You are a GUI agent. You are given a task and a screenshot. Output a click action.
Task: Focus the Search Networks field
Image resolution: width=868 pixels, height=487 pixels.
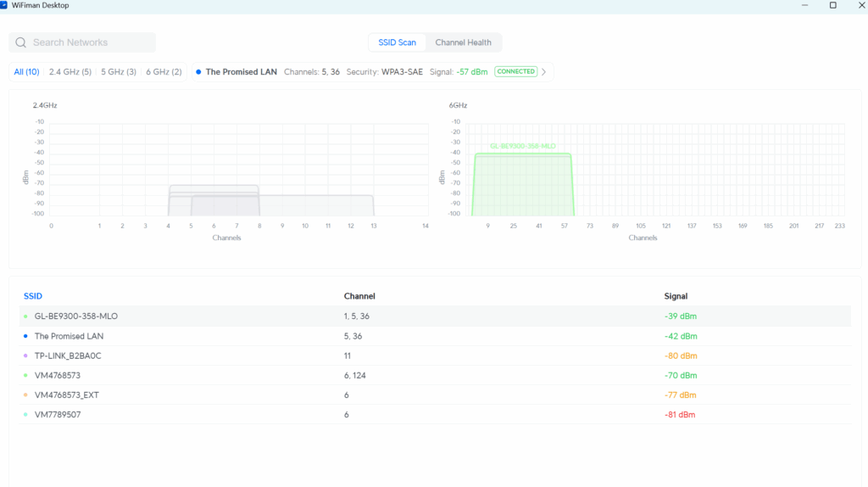pos(82,42)
